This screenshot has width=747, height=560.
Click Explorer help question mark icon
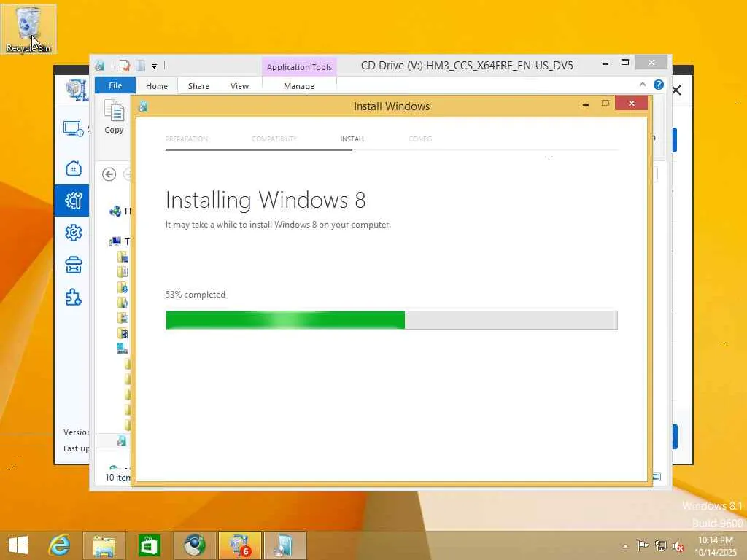(659, 85)
